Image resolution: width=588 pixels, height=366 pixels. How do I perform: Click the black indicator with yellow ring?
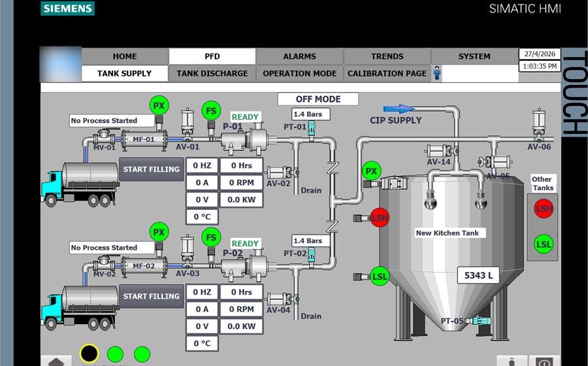click(x=90, y=354)
